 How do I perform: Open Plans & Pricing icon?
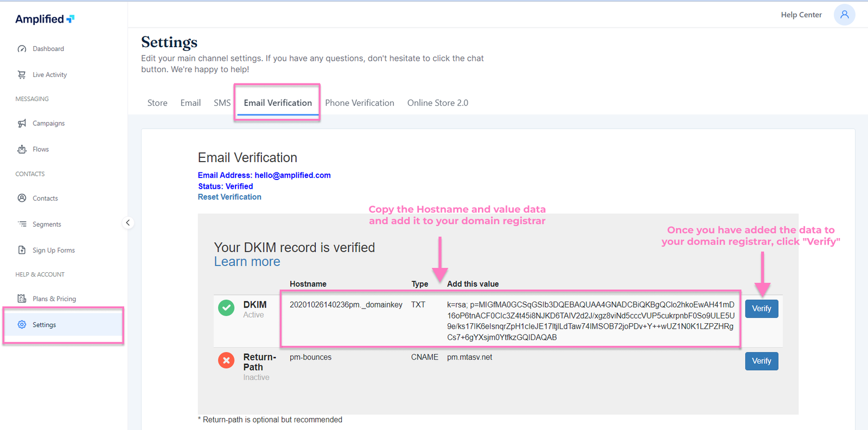pyautogui.click(x=22, y=299)
